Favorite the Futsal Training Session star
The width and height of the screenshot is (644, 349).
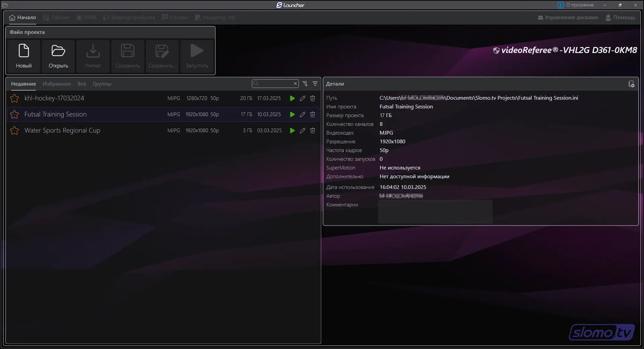click(14, 114)
